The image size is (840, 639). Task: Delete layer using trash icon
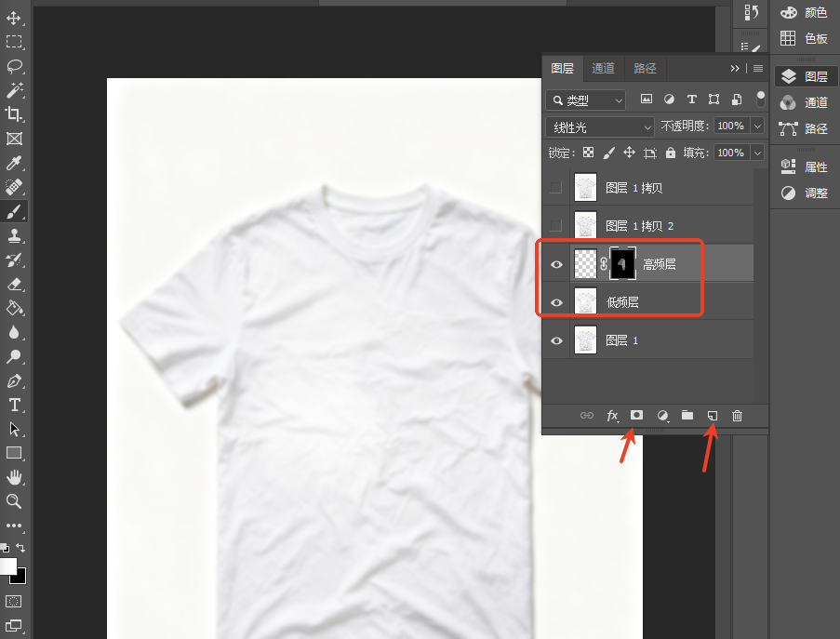tap(737, 415)
